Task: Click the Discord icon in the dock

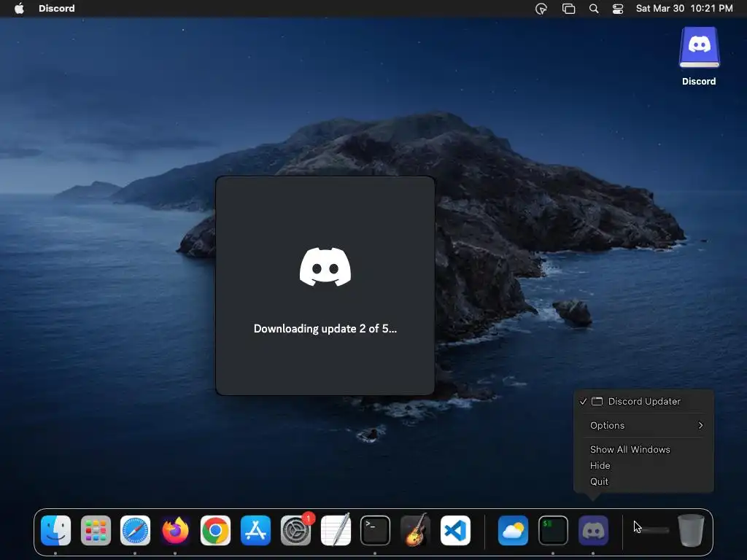Action: pyautogui.click(x=593, y=531)
